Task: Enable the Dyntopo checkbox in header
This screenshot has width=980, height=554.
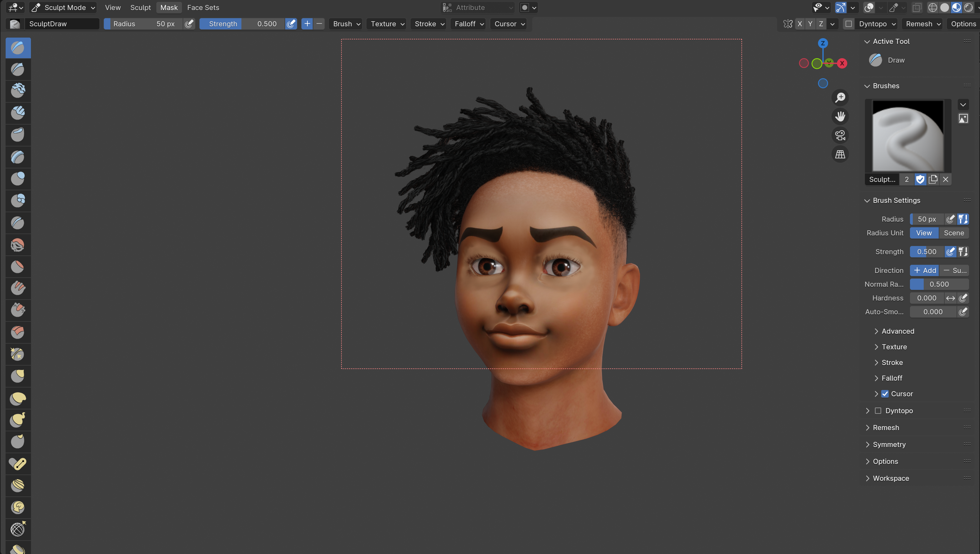Action: [848, 24]
